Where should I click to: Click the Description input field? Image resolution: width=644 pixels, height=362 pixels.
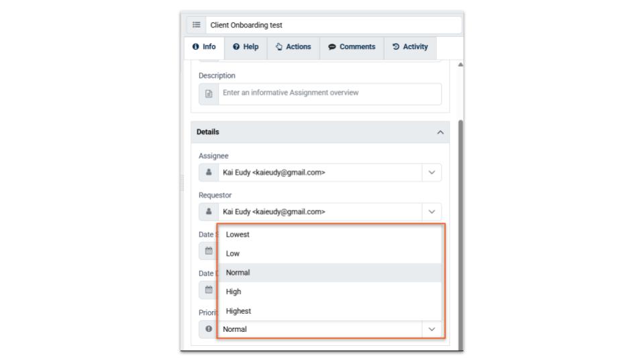click(x=329, y=94)
